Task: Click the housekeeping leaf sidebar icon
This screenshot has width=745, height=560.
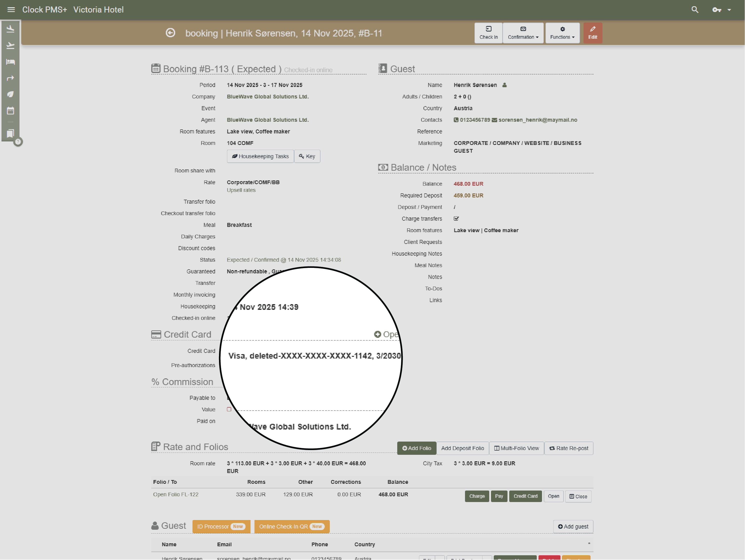Action: (10, 95)
